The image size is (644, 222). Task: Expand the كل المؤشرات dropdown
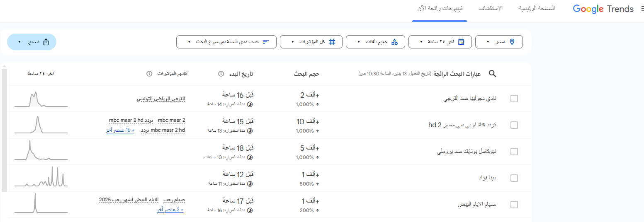(x=311, y=42)
